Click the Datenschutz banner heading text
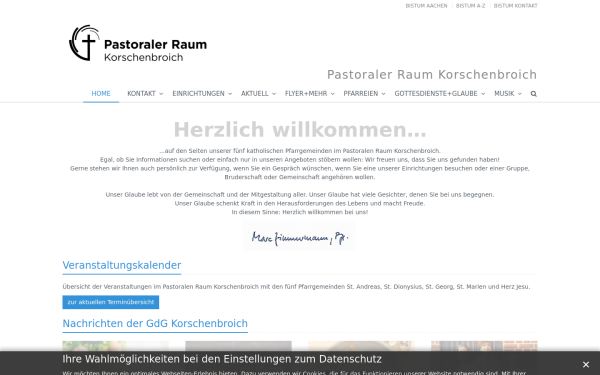The width and height of the screenshot is (600, 375). (x=222, y=359)
